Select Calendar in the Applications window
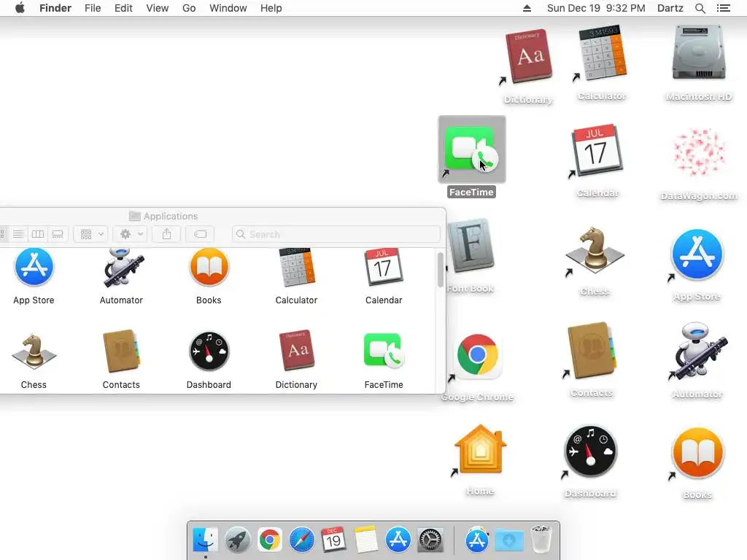Viewport: 747px width, 560px height. click(384, 268)
